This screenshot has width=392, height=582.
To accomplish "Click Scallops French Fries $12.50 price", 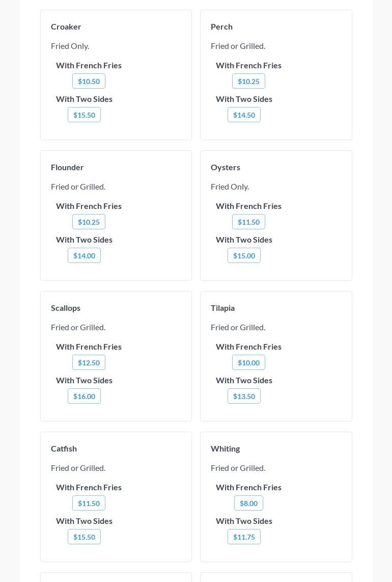I will [x=89, y=362].
